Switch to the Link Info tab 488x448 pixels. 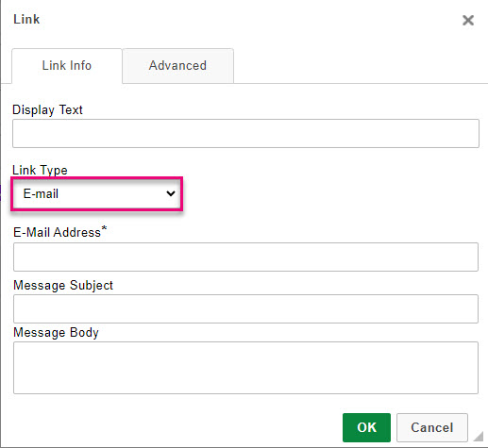(67, 66)
